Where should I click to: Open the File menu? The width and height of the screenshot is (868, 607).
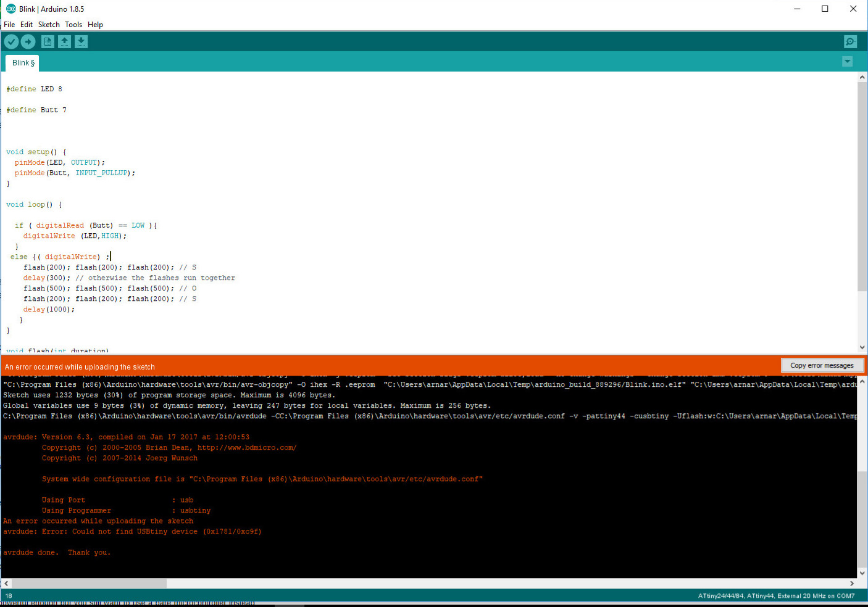[x=9, y=25]
